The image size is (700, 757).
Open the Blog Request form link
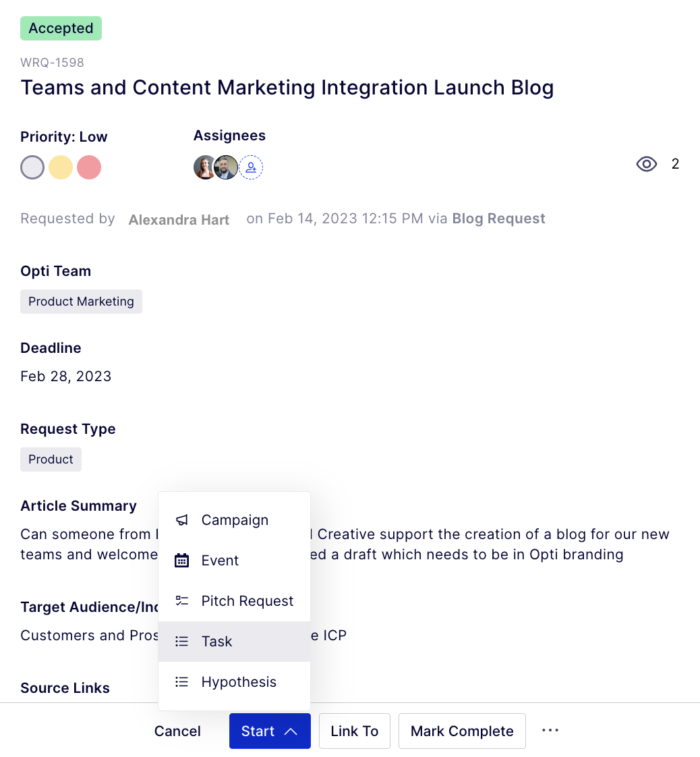click(498, 219)
